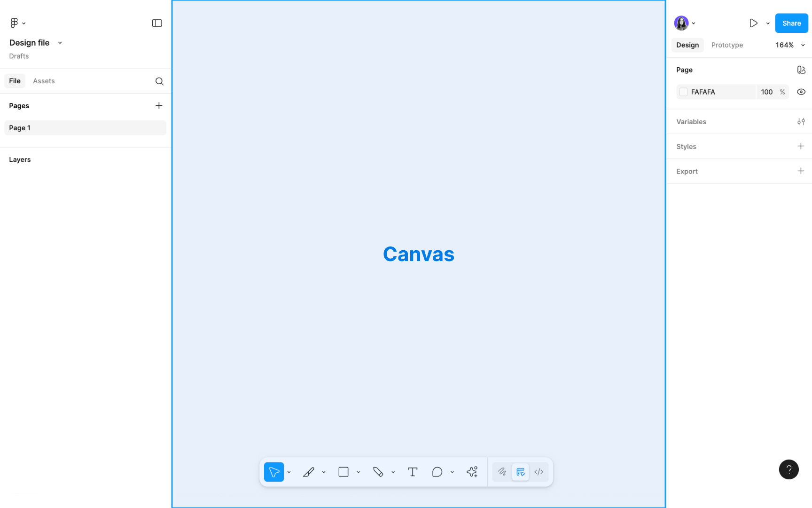
Task: Select the Rectangle shape tool
Action: click(344, 472)
